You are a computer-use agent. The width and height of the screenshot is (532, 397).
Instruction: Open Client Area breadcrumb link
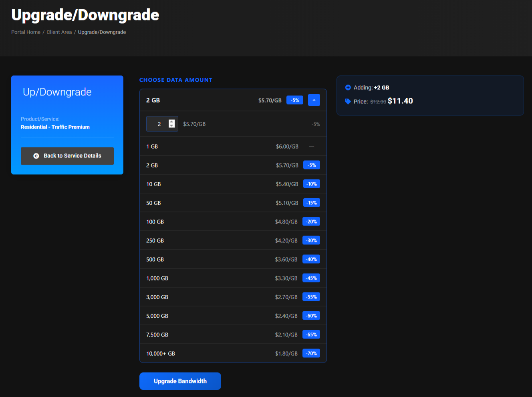pos(59,32)
